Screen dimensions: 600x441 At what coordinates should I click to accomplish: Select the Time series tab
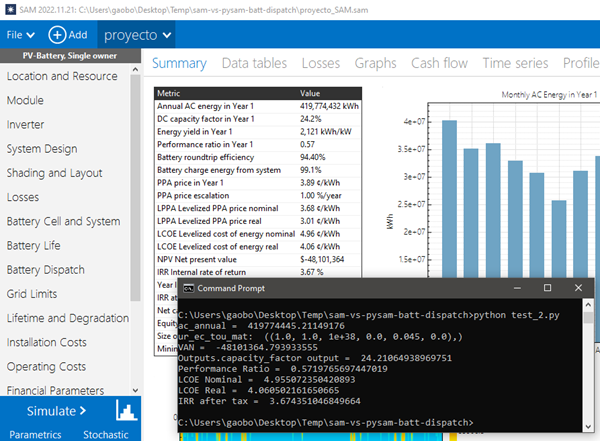(516, 63)
